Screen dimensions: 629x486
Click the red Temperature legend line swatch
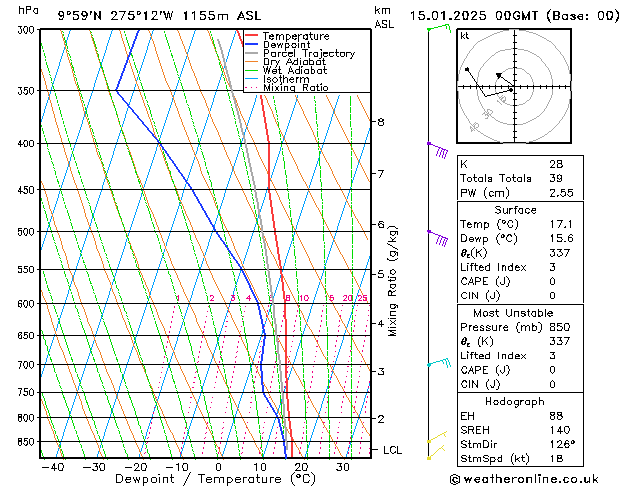click(252, 36)
